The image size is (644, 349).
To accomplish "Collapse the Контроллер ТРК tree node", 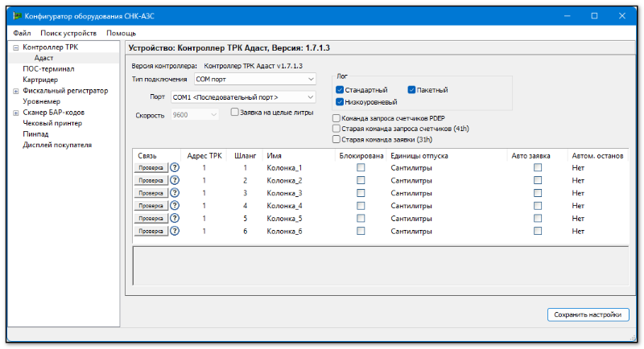I will (x=15, y=47).
